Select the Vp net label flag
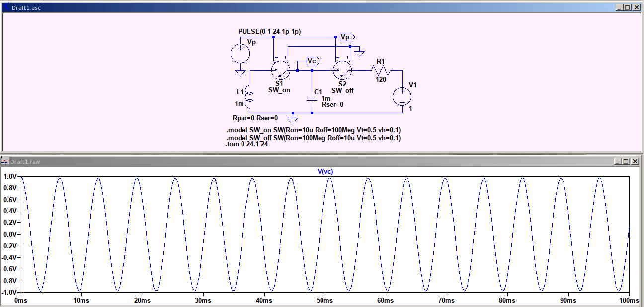The image size is (644, 307). (x=345, y=37)
